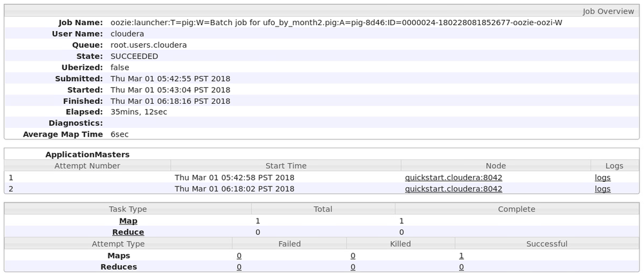Click the Node column header

click(495, 166)
